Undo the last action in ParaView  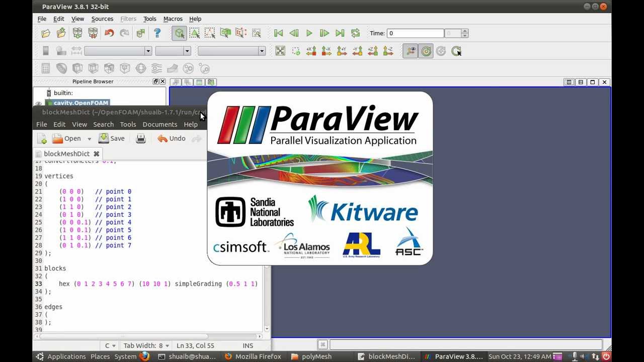(109, 33)
